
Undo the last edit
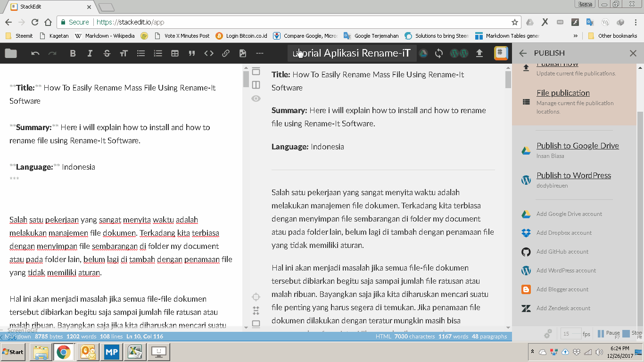point(35,53)
